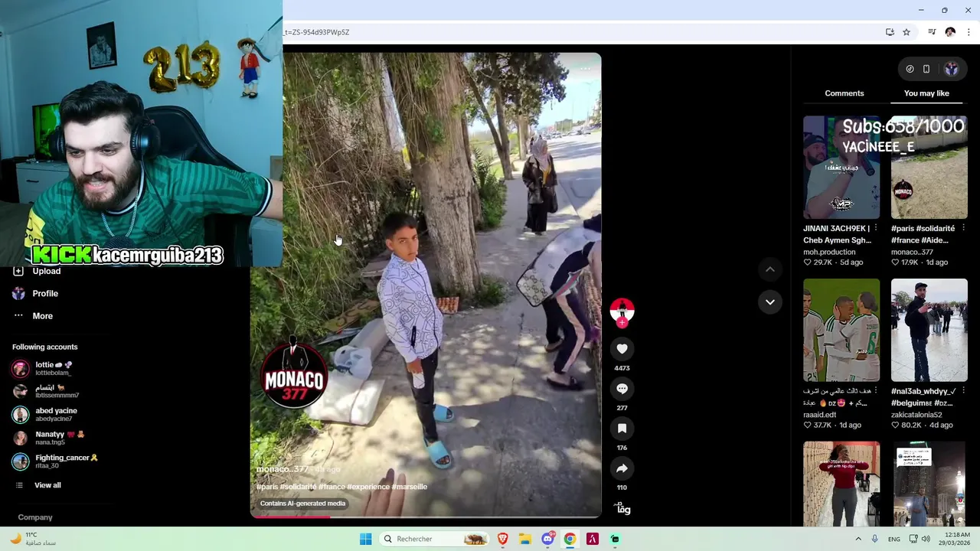Open the weather widget on taskbar
This screenshot has width=980, height=551.
point(32,539)
